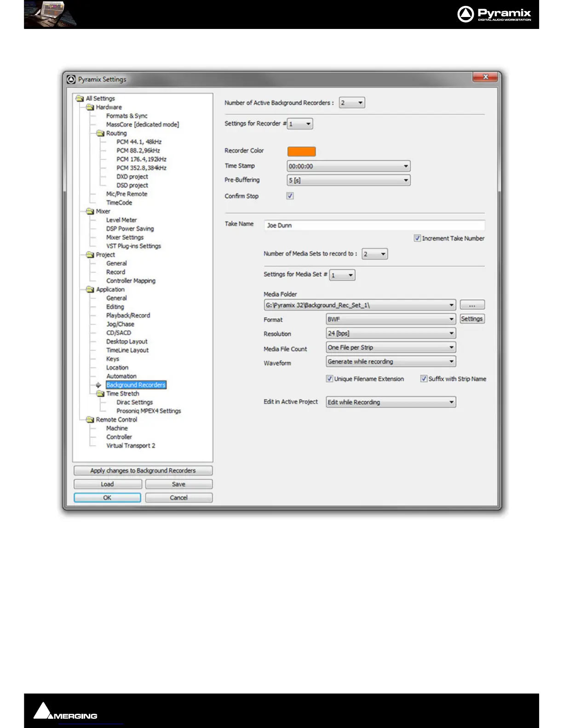Open Settings for Recorder number dropdown
The width and height of the screenshot is (563, 728).
pos(300,124)
